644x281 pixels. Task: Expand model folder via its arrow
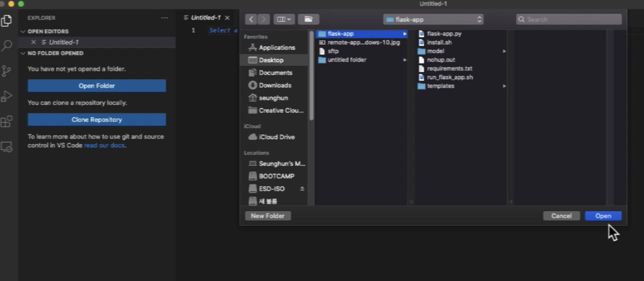pyautogui.click(x=504, y=51)
